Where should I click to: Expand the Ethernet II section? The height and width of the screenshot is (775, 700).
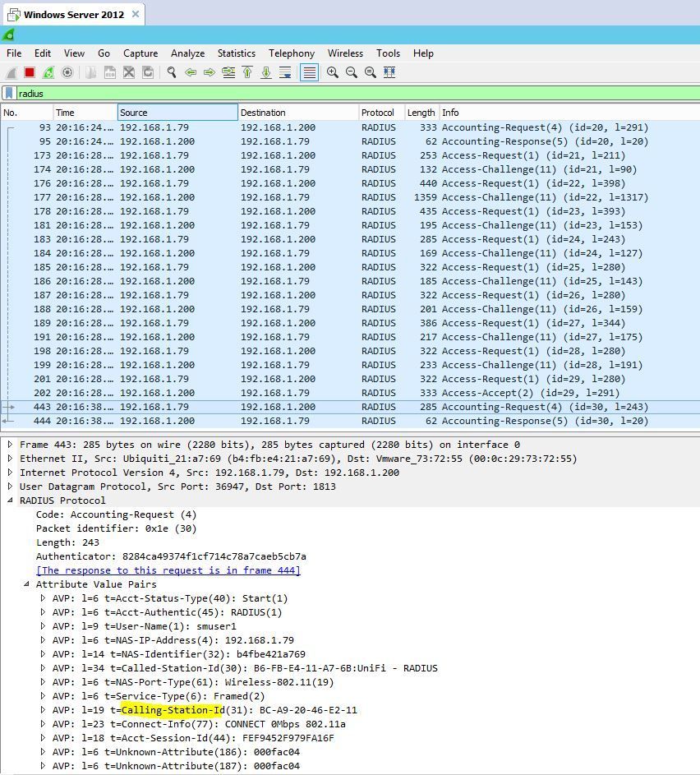click(10, 459)
